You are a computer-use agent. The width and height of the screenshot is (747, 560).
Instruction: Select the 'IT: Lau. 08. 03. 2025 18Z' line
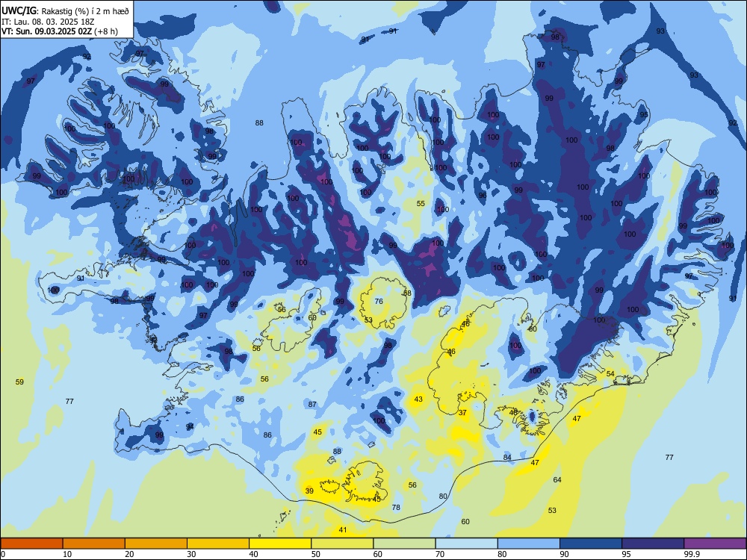48,22
